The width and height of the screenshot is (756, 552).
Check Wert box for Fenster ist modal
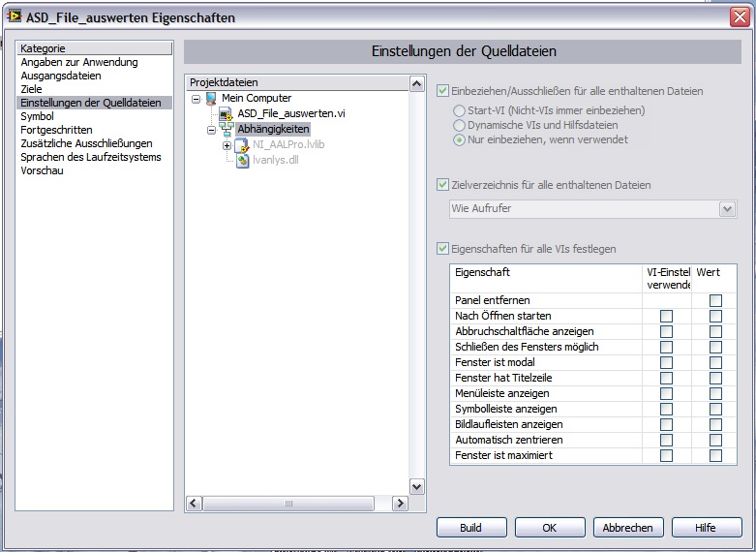[715, 362]
